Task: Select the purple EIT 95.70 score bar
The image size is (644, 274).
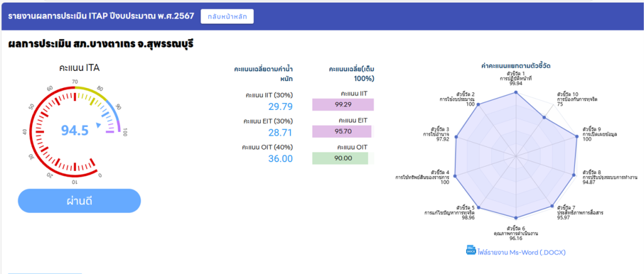Action: 343,131
